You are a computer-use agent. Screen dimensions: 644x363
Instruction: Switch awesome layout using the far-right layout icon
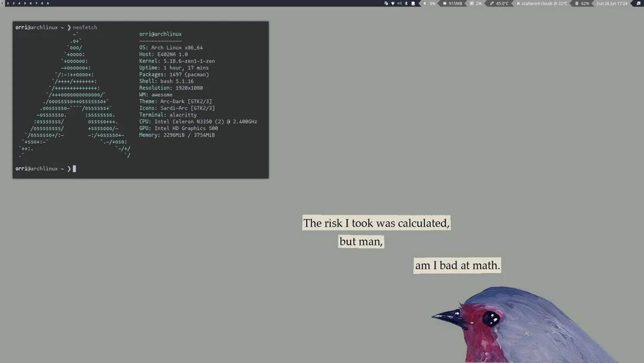coord(639,3)
